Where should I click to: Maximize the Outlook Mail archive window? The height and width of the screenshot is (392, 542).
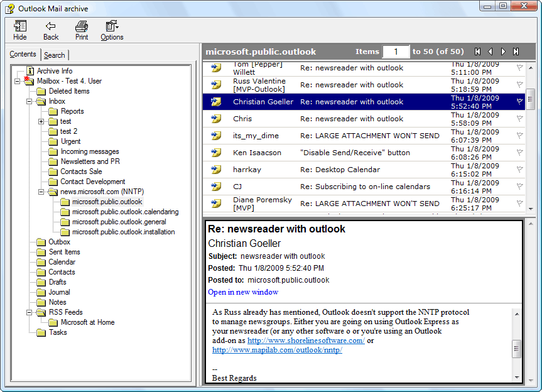(x=503, y=6)
